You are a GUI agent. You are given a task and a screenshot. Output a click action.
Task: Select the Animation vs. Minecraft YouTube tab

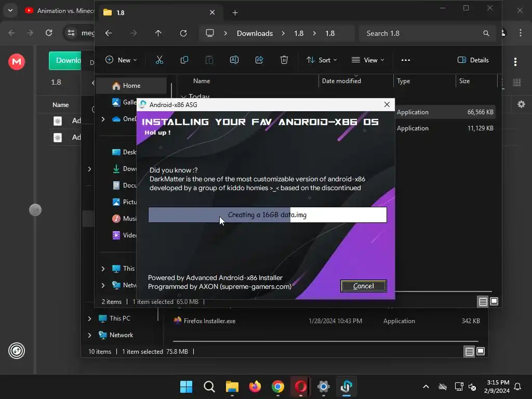click(x=59, y=11)
